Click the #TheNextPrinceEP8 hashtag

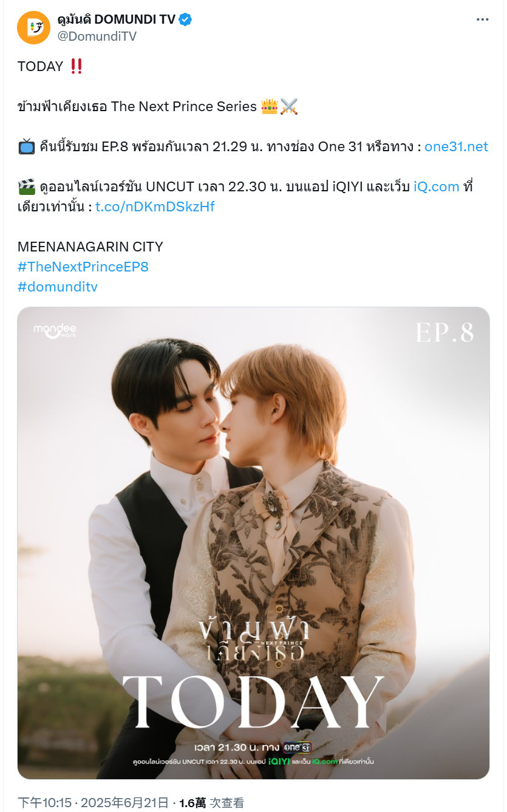(83, 267)
